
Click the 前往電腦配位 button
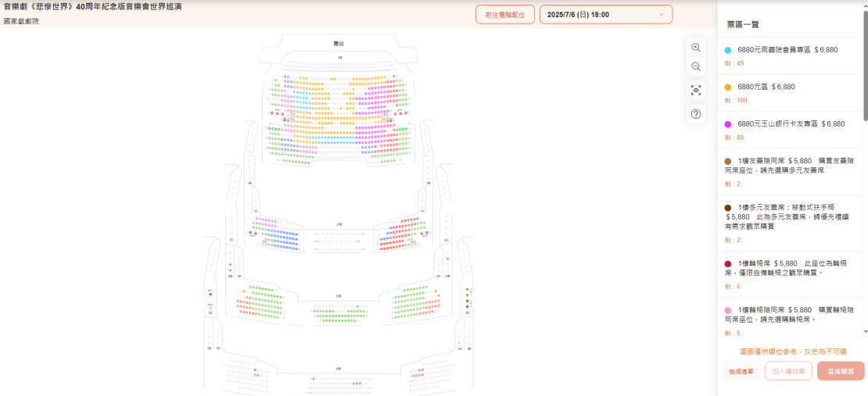click(505, 14)
